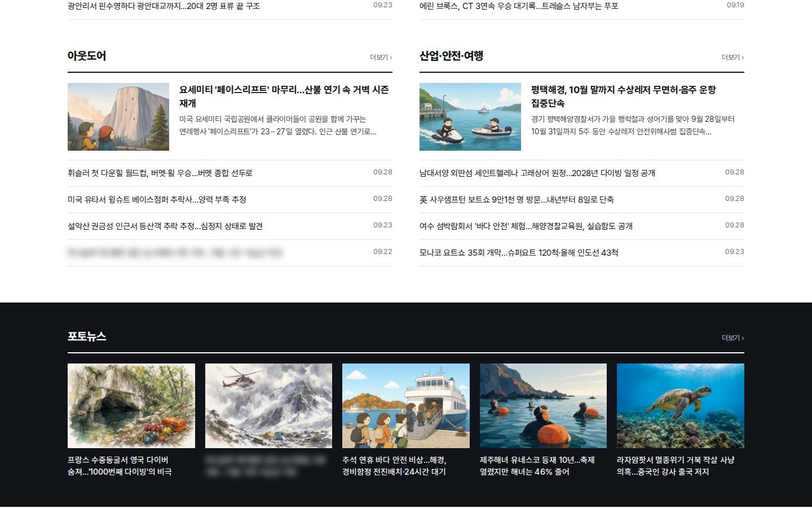812x508 pixels.
Task: Open the 프랑스 수중동굴서 영국 다이버 caption
Action: [120, 466]
